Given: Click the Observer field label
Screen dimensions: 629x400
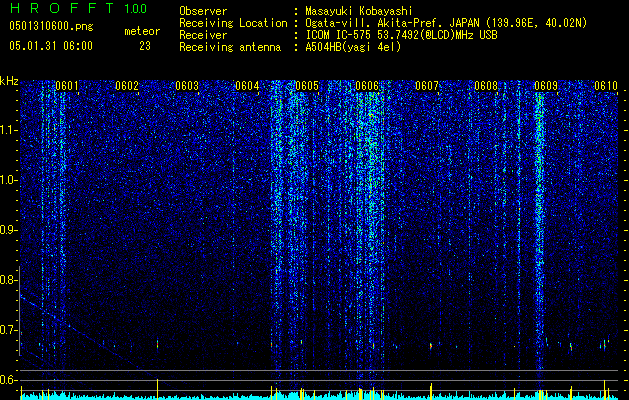Looking at the screenshot, I should pyautogui.click(x=203, y=11).
